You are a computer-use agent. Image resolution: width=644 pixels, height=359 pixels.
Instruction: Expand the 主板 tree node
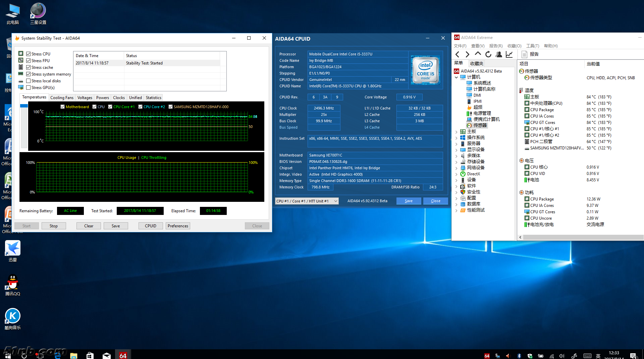[456, 132]
